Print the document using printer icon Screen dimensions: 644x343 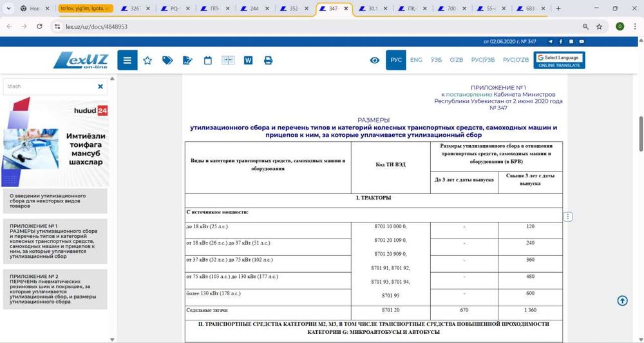[268, 61]
